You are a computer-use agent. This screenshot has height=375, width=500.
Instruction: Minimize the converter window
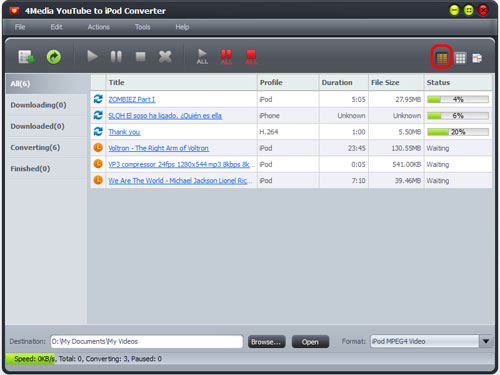(454, 11)
